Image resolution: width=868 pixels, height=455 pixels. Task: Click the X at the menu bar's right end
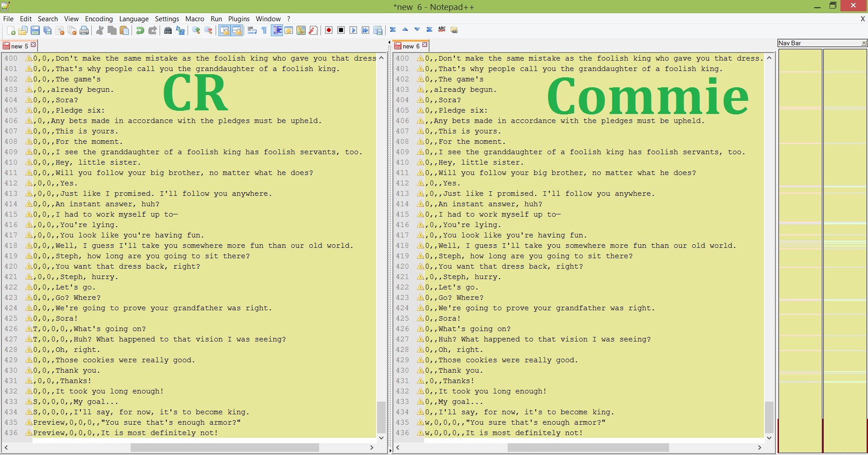863,19
